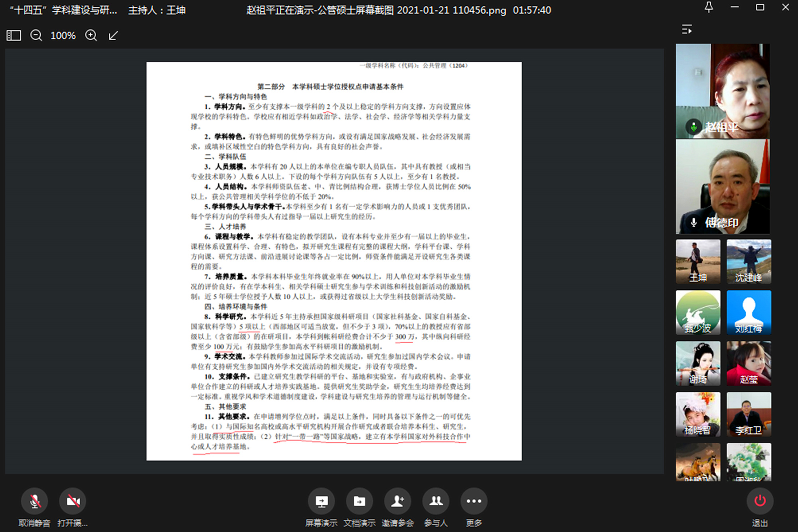The image size is (798, 532).
Task: Click the zoom out magnifier icon
Action: [x=36, y=36]
